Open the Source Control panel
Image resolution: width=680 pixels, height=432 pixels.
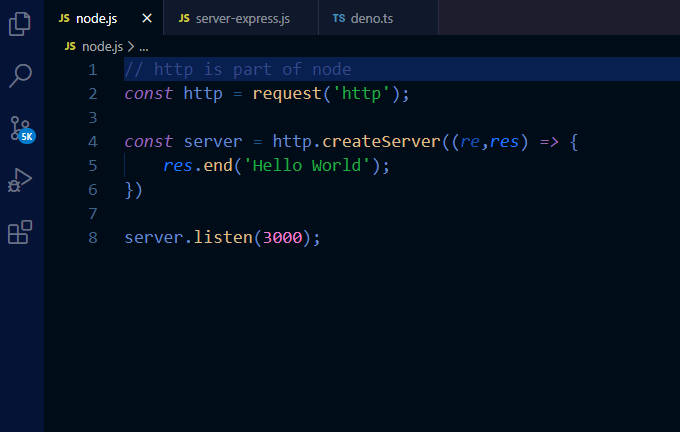pyautogui.click(x=22, y=129)
